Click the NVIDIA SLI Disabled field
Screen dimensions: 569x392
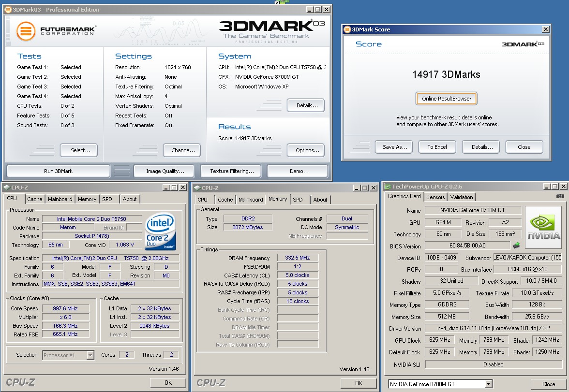[493, 364]
